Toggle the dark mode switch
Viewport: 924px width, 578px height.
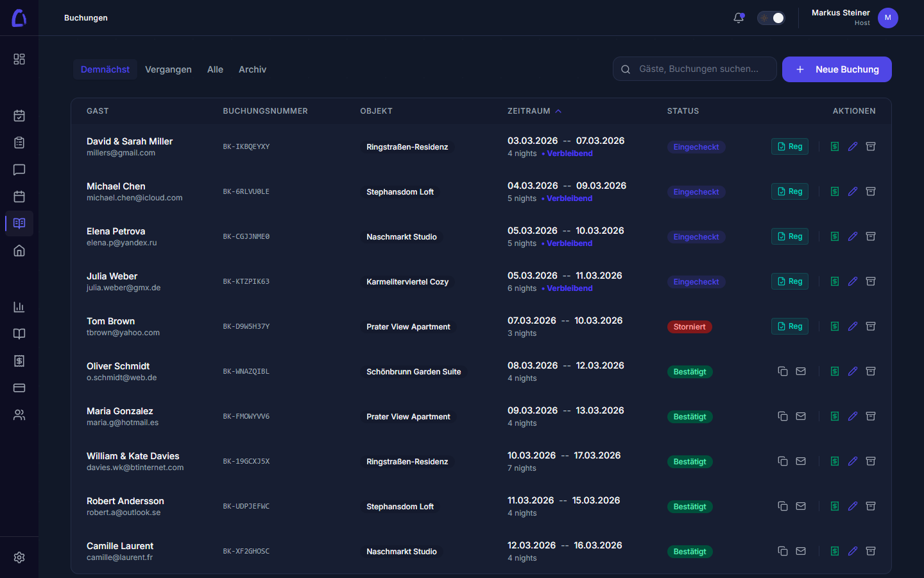[x=771, y=18]
